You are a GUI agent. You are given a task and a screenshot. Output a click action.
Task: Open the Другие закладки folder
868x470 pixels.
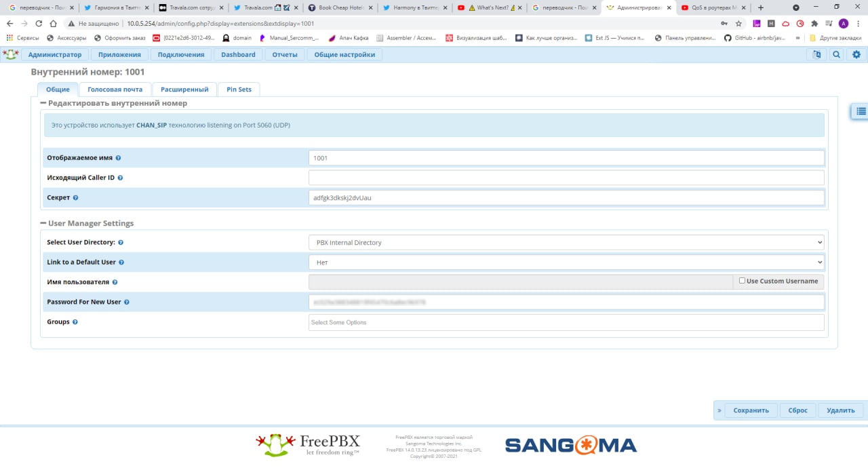(836, 38)
